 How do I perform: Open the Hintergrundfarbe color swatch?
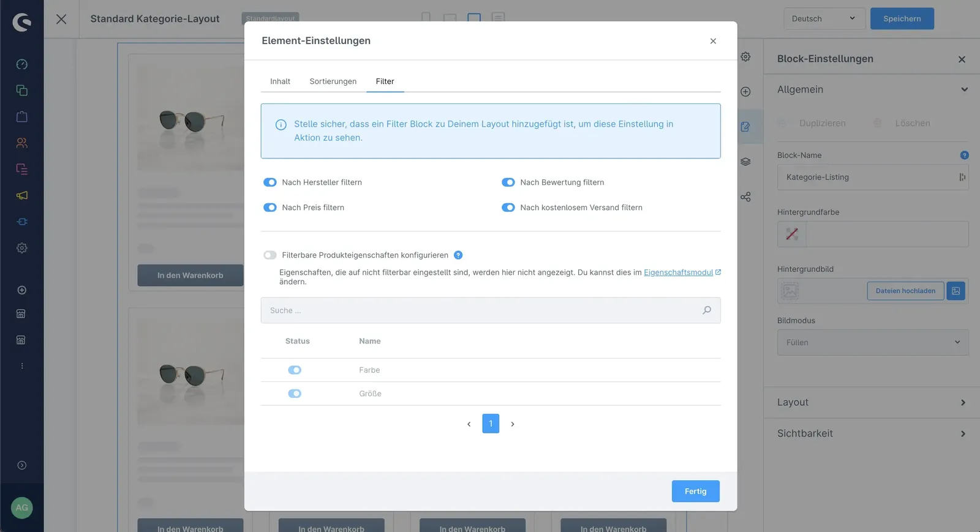(x=792, y=234)
